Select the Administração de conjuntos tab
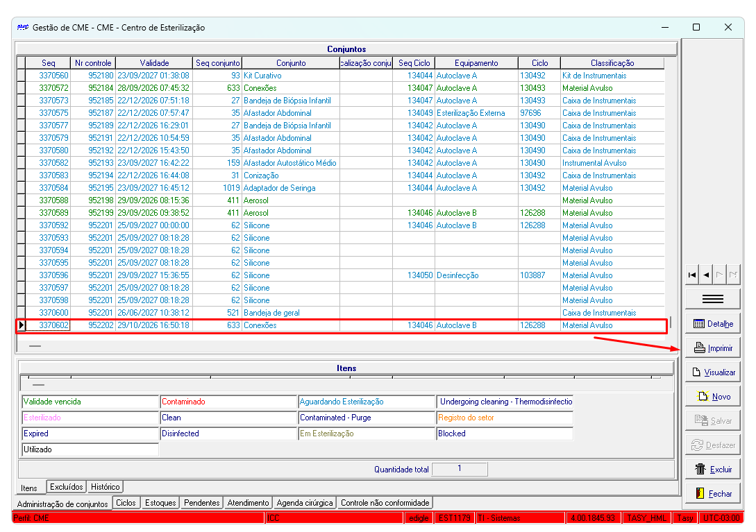The width and height of the screenshot is (756, 532). (x=62, y=504)
